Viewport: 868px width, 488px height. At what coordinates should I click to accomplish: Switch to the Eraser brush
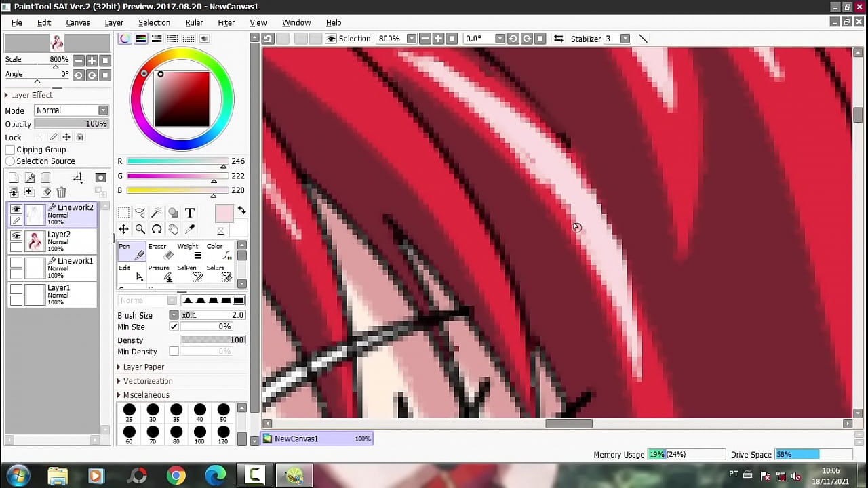click(x=157, y=252)
